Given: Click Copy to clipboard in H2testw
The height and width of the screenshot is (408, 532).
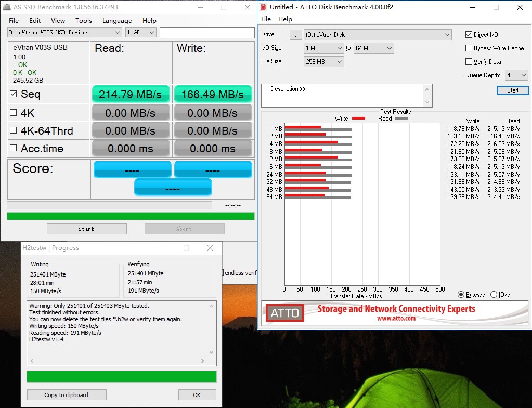Looking at the screenshot, I should click(67, 395).
